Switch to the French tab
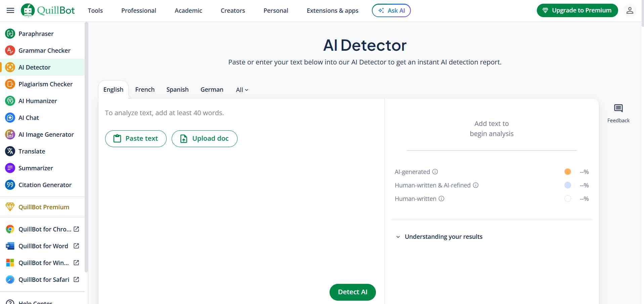The width and height of the screenshot is (644, 304). coord(145,89)
